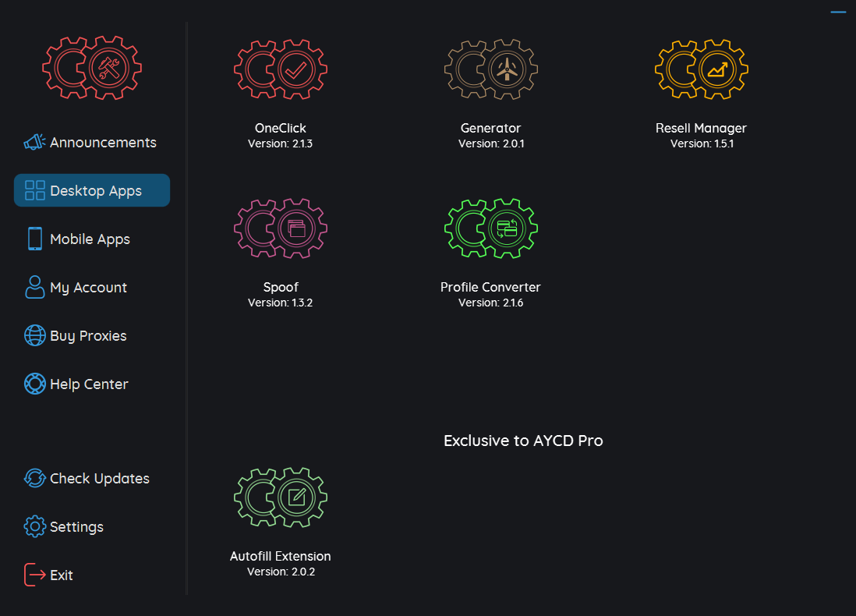Switch to the Desktop Apps tab
The width and height of the screenshot is (856, 616).
pos(92,191)
